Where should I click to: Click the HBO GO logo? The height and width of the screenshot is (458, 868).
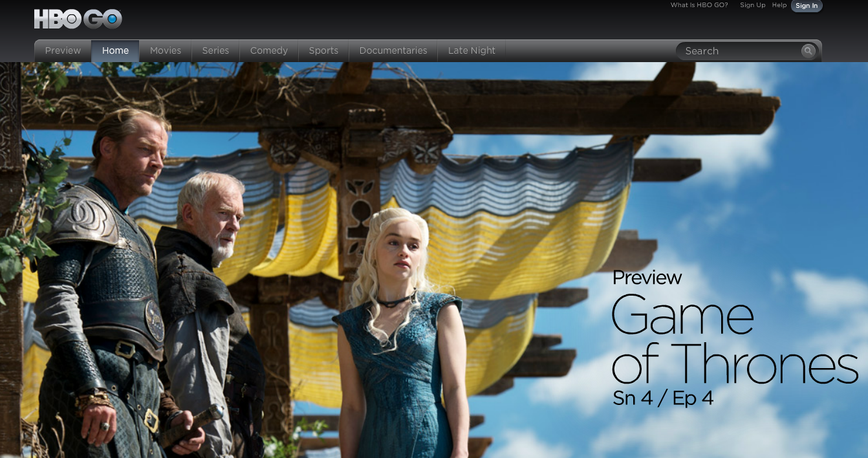point(78,19)
